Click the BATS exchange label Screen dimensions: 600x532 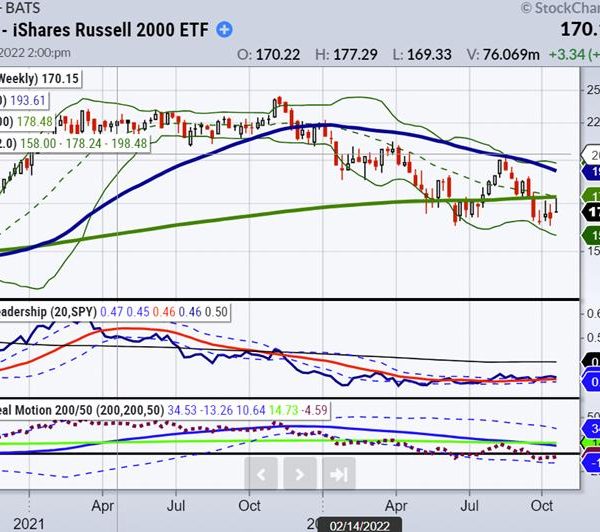coord(23,8)
